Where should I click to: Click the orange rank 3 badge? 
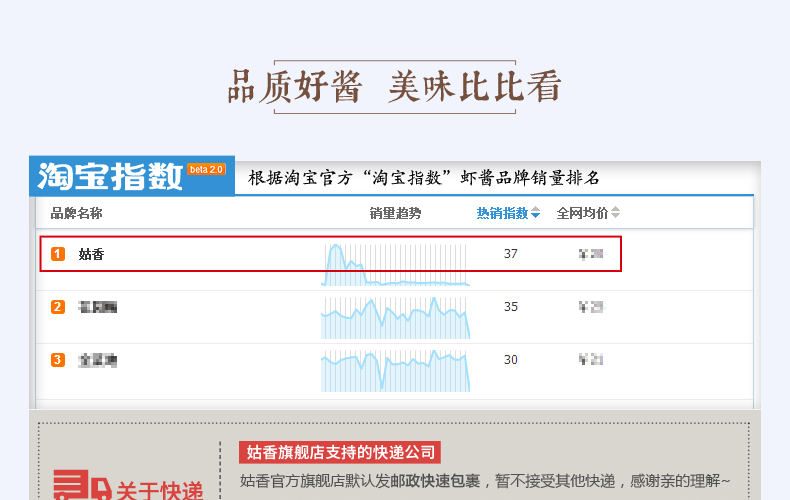tap(58, 360)
